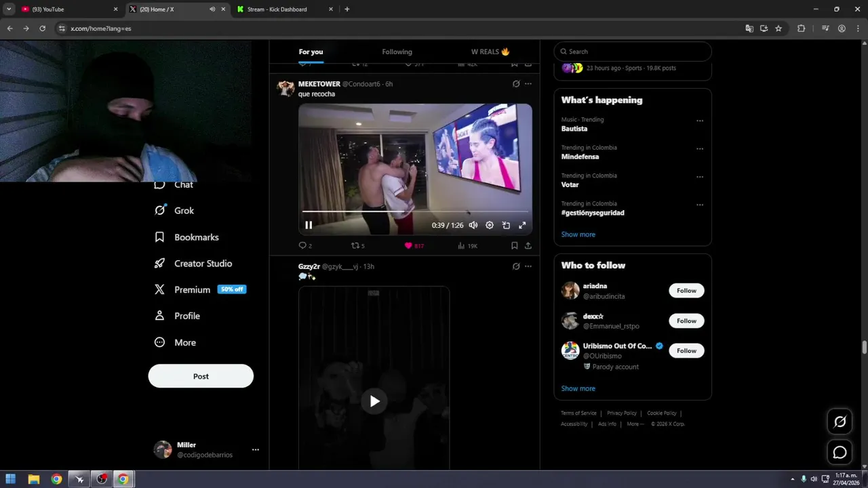Open the tab search dropdown arrow
868x488 pixels.
pyautogui.click(x=9, y=9)
